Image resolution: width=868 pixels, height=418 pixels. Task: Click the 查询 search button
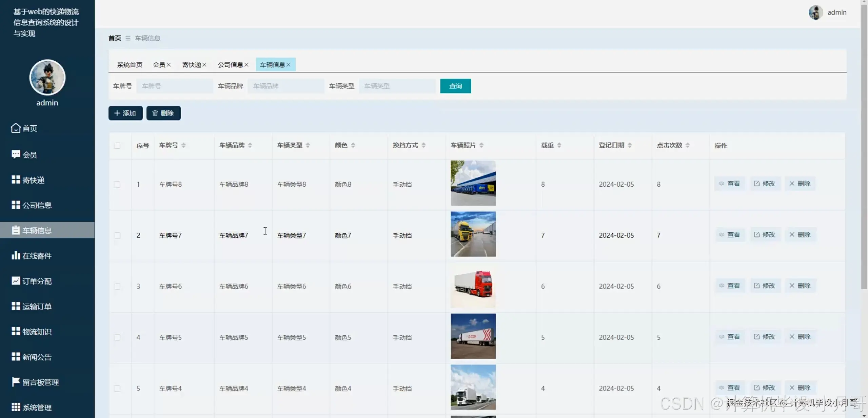click(455, 86)
